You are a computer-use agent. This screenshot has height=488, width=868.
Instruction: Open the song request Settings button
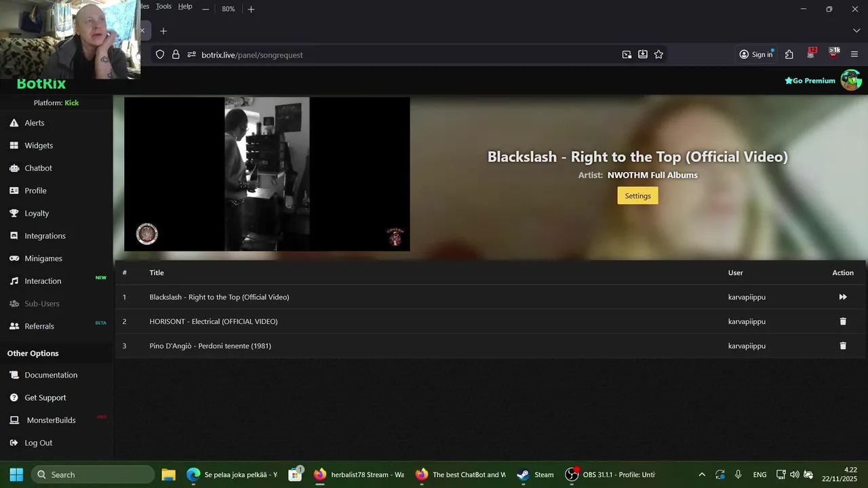pyautogui.click(x=637, y=196)
